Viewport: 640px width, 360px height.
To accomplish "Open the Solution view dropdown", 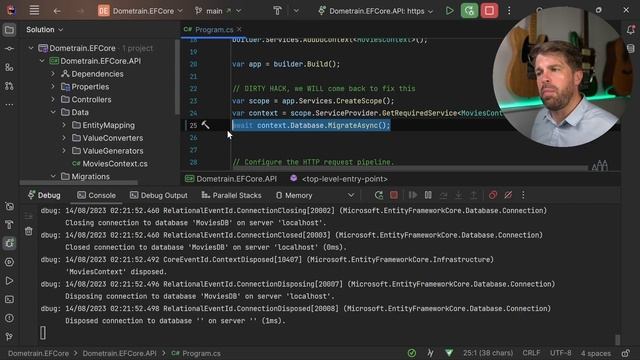I will (44, 29).
